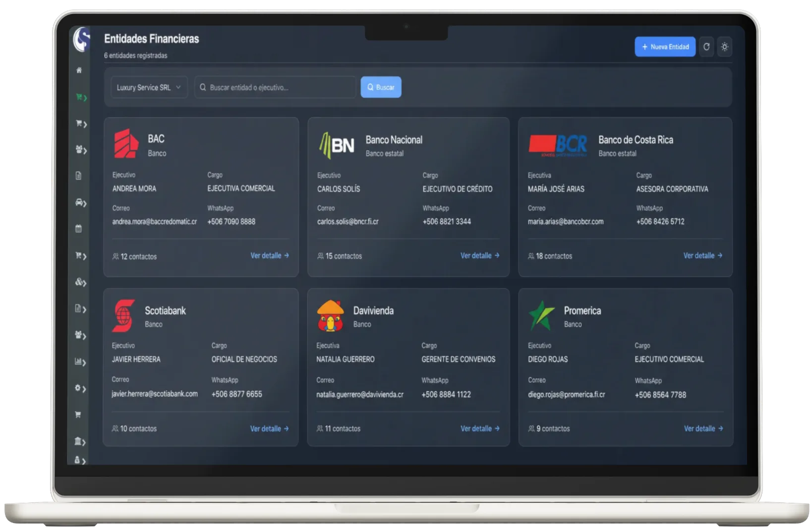The width and height of the screenshot is (812, 532).
Task: Open Ver detalle for Davivienda
Action: click(x=480, y=428)
